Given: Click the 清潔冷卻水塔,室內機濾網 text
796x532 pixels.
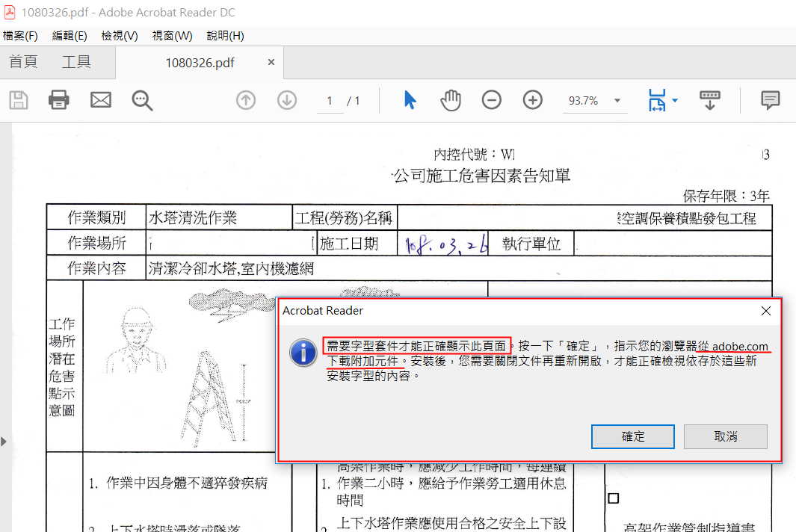Looking at the screenshot, I should [232, 268].
